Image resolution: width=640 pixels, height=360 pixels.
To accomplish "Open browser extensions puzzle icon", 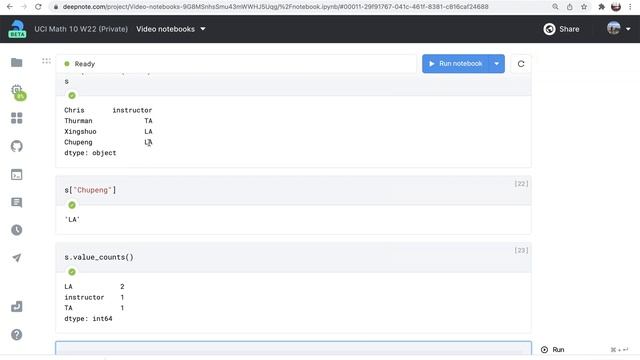I will pyautogui.click(x=602, y=7).
